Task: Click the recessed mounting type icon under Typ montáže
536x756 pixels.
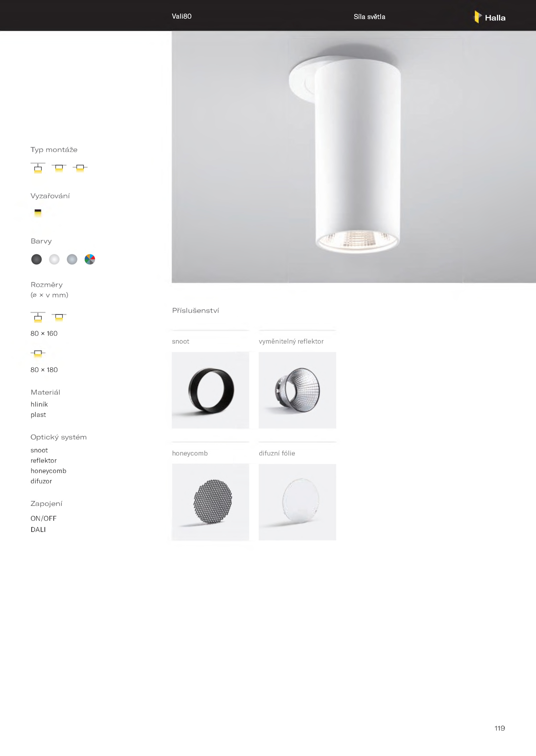Action: (x=80, y=168)
